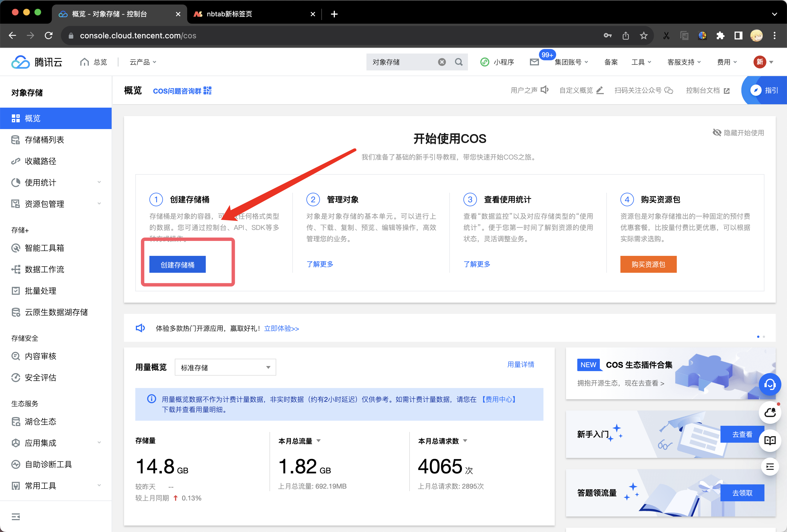Screen dimensions: 787x532
Task: Expand 常用工具 sidebar submenu
Action: 99,485
